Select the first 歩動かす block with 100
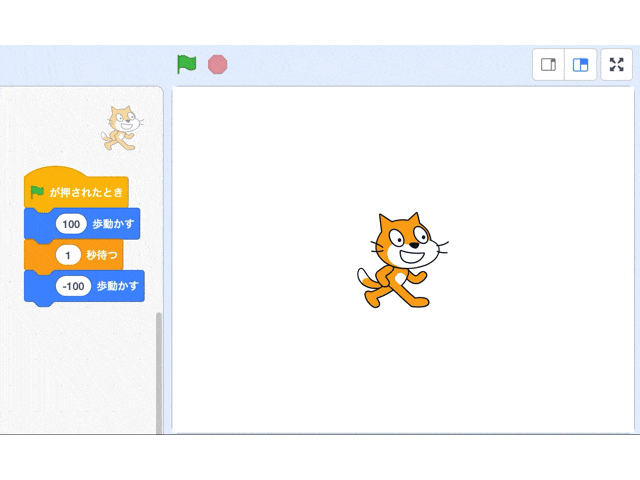 pos(82,224)
